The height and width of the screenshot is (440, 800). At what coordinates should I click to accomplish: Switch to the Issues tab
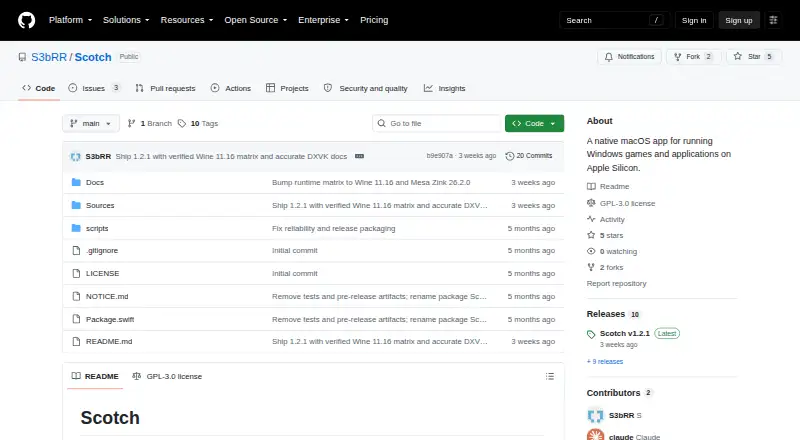point(94,88)
